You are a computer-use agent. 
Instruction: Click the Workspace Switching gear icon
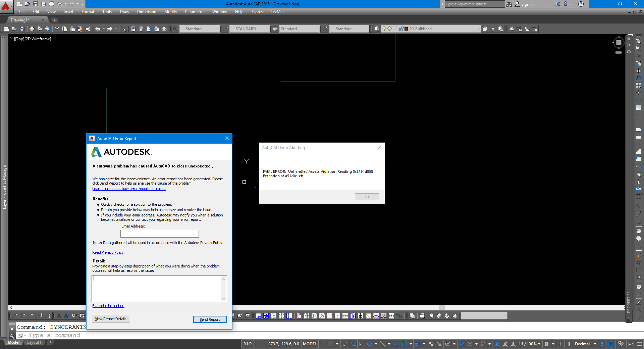point(547,344)
